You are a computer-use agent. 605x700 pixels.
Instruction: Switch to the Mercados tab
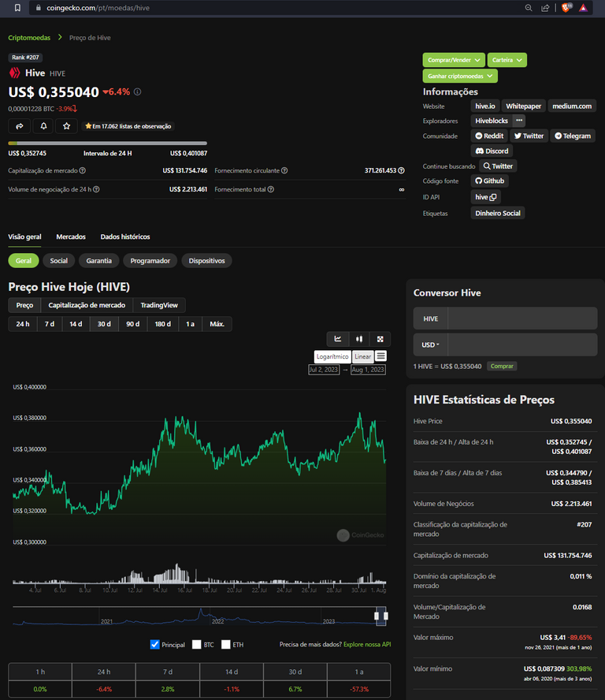pos(71,236)
